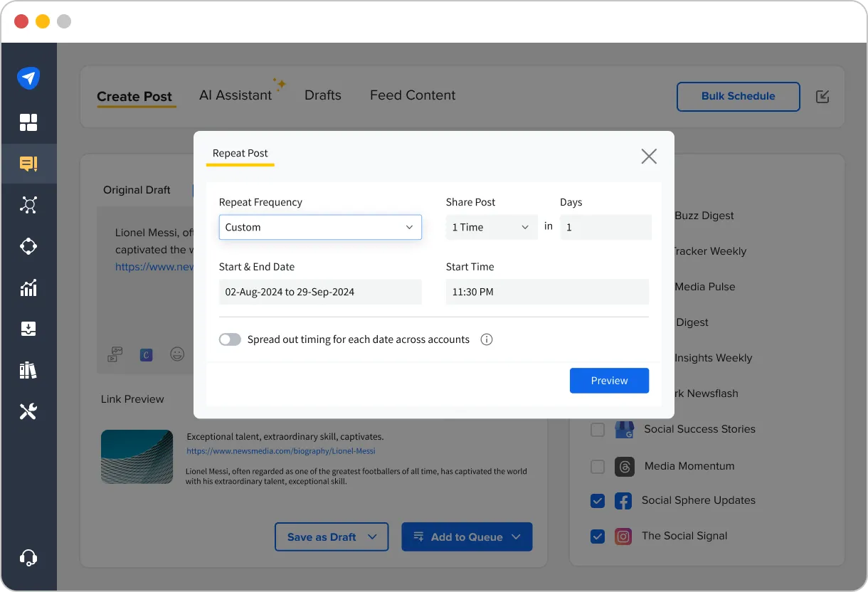The image size is (868, 592).
Task: Check the Media Momentum checkbox
Action: click(598, 467)
